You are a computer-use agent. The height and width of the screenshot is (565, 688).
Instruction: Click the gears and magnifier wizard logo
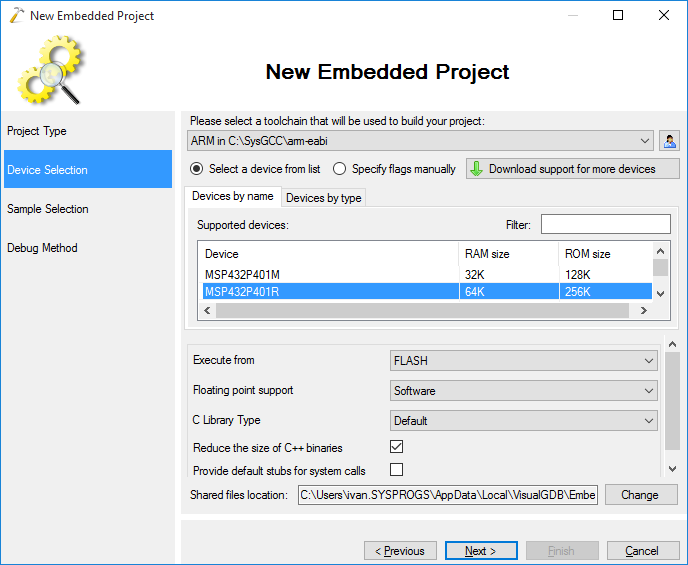[x=50, y=70]
